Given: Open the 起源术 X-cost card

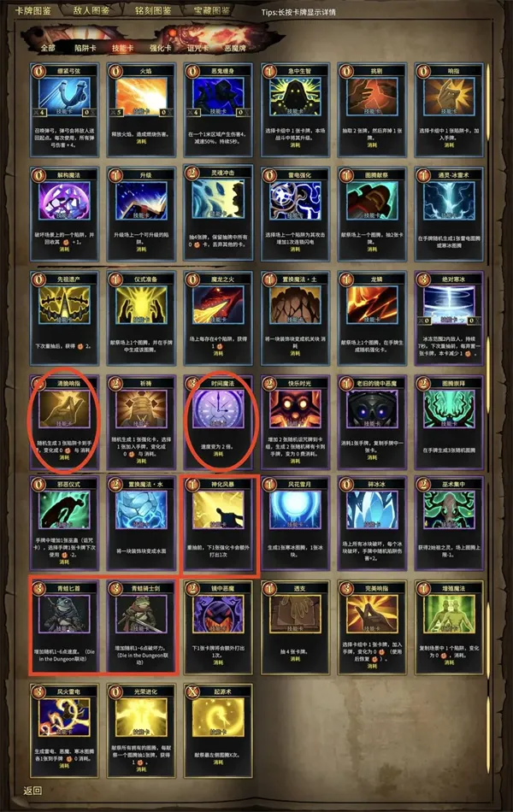Looking at the screenshot, I should pyautogui.click(x=218, y=731).
